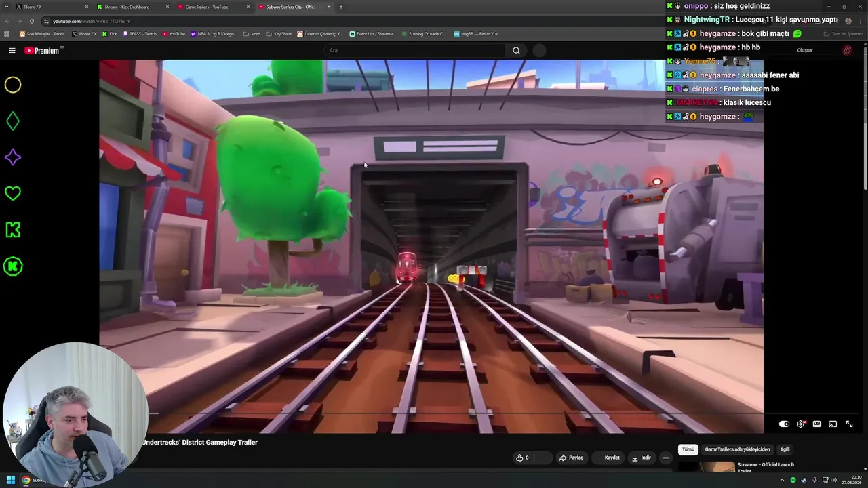Open the Windows Start menu
Image resolution: width=868 pixels, height=488 pixels.
coord(11,480)
